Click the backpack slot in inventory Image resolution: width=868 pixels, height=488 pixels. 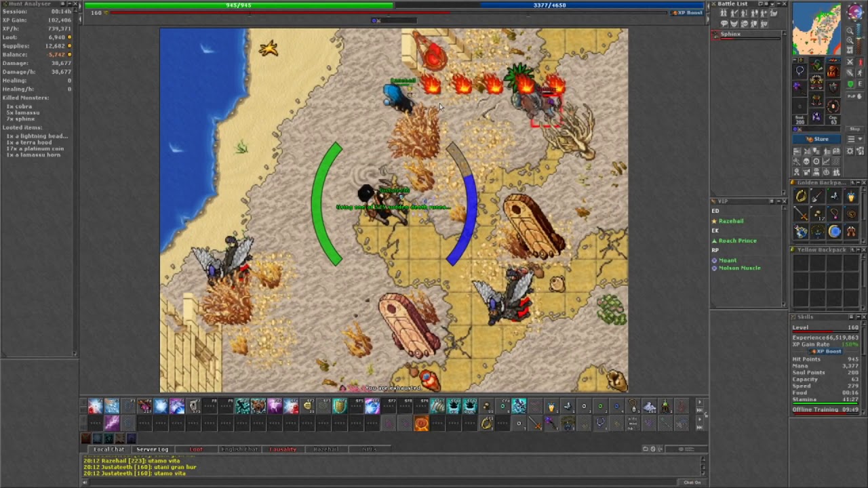coord(833,72)
